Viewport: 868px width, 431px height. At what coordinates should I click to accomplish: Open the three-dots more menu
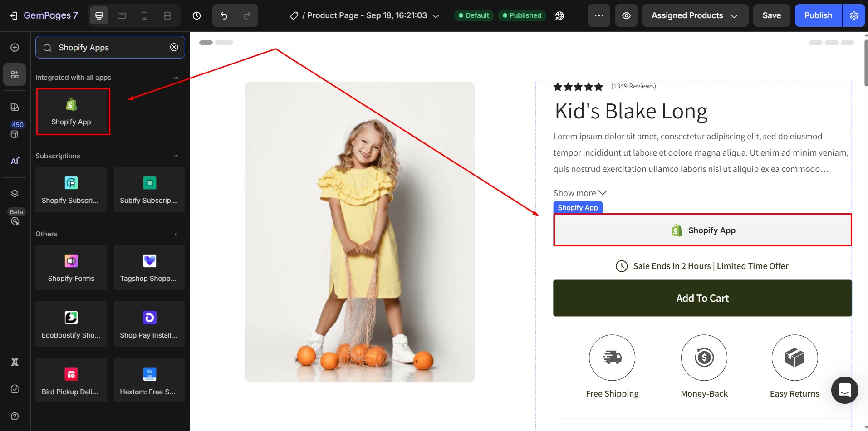(599, 16)
